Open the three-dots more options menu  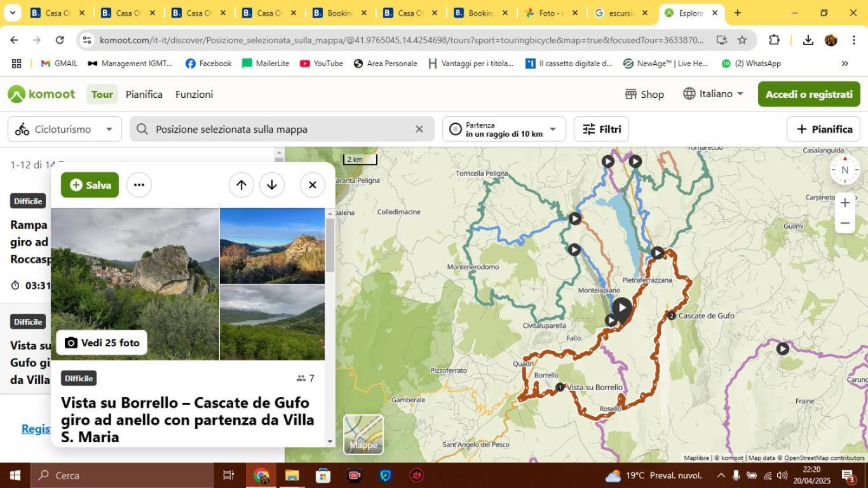[x=139, y=185]
